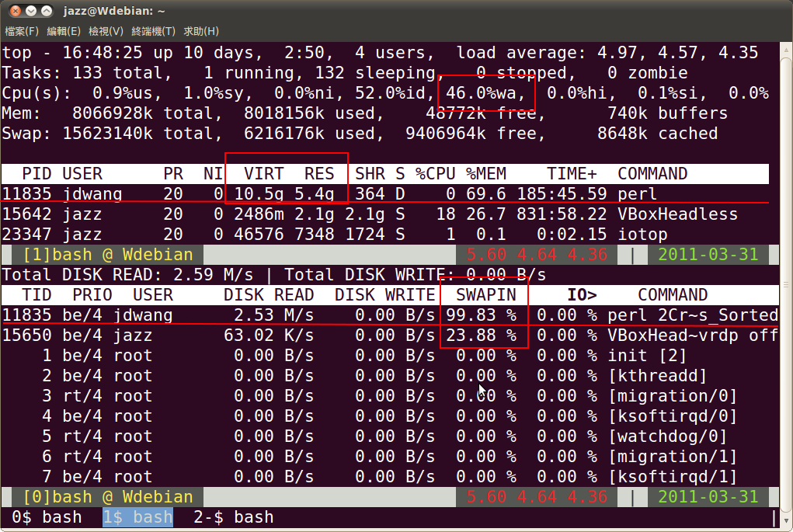Click the 'VBoxHeadless' command in top

coord(678,214)
